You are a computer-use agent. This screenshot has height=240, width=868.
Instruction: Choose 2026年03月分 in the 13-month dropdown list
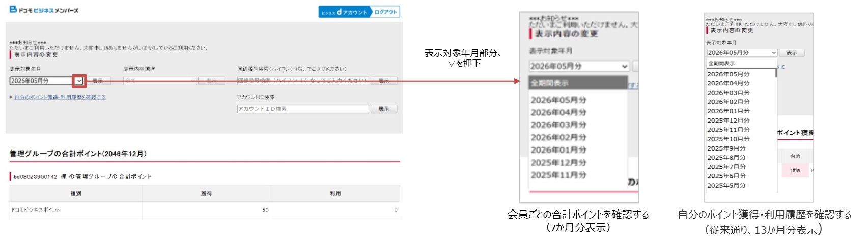(x=729, y=93)
